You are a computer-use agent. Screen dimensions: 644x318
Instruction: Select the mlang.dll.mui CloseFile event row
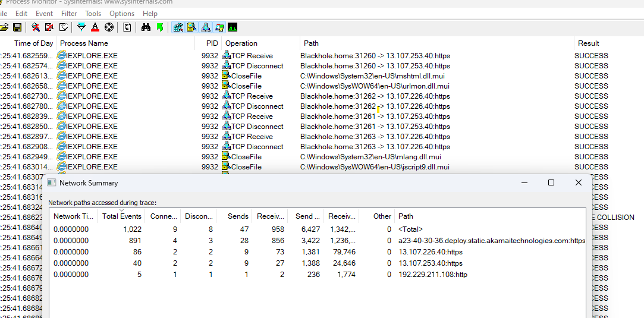(x=322, y=157)
